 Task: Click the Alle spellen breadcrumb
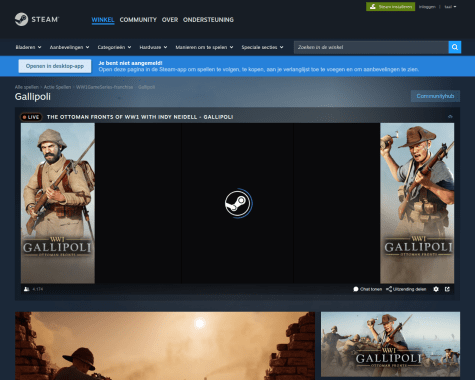pyautogui.click(x=27, y=87)
